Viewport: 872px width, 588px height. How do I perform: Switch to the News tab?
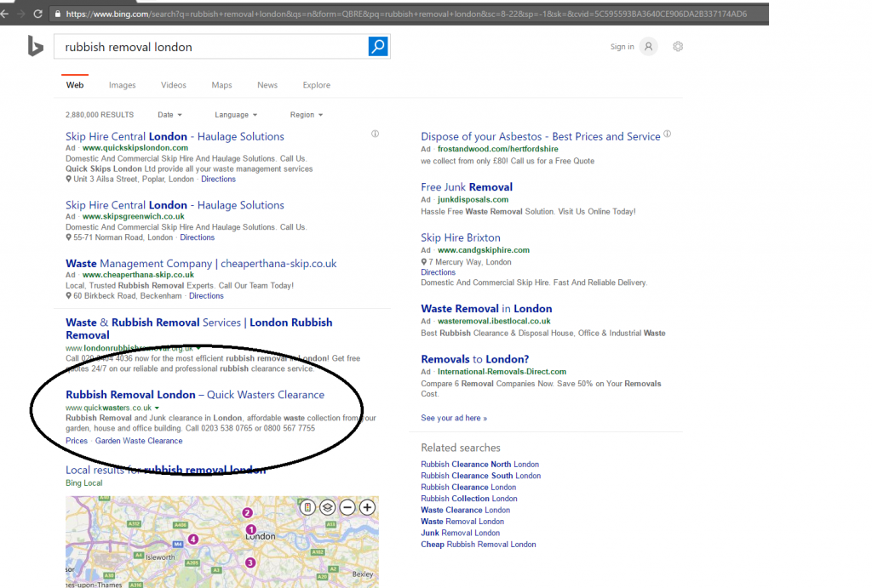[x=267, y=85]
